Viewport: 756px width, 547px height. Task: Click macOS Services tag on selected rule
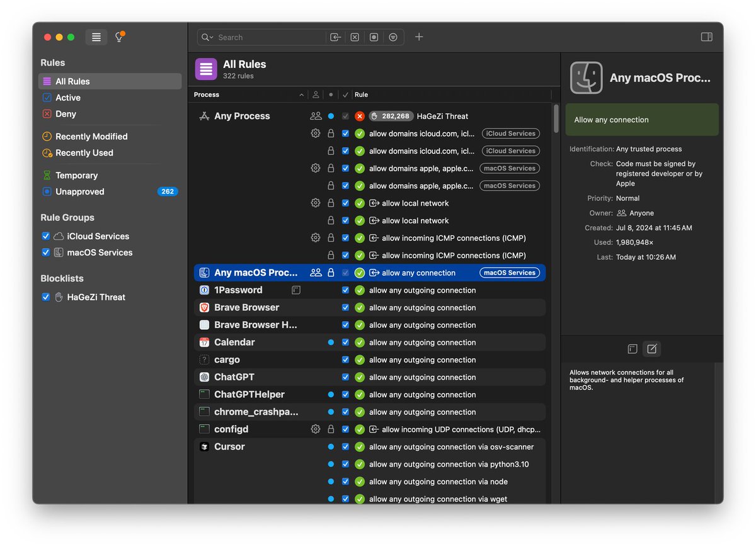click(510, 273)
